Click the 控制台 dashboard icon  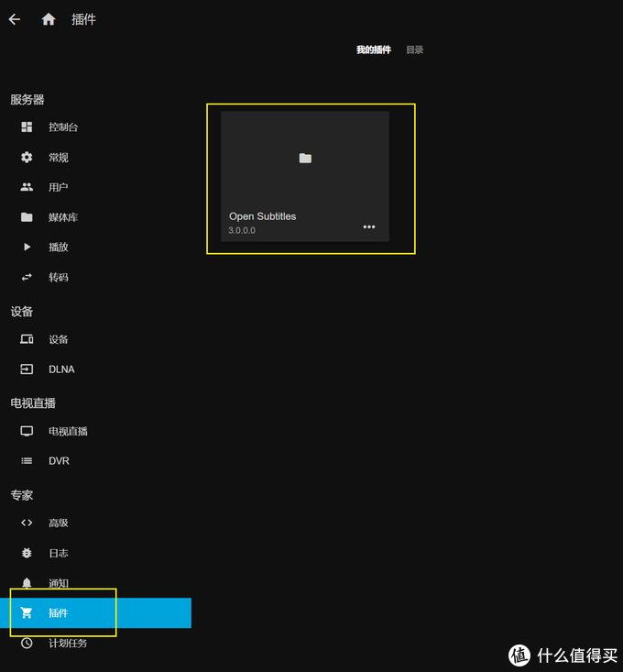click(27, 127)
